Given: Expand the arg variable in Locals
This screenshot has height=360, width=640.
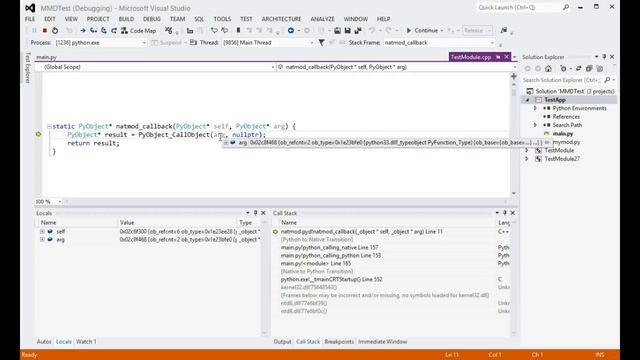Looking at the screenshot, I should coord(42,240).
